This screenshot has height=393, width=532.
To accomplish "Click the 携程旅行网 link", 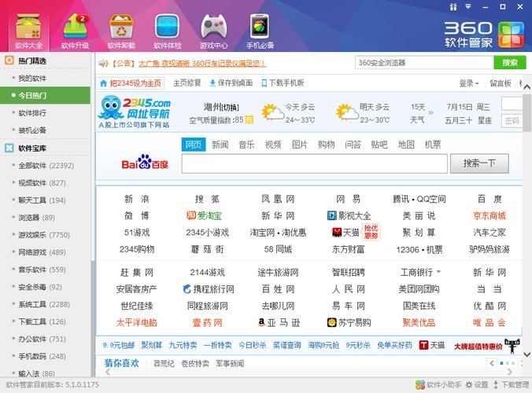I will click(209, 289).
